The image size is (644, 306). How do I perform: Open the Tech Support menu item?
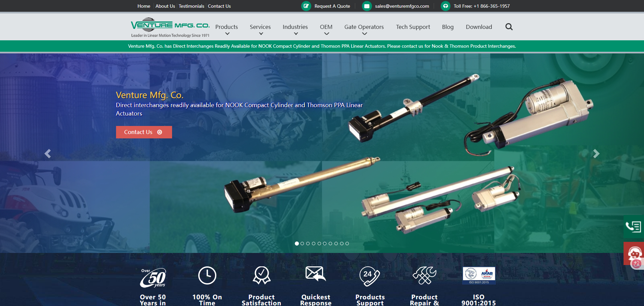pos(413,27)
